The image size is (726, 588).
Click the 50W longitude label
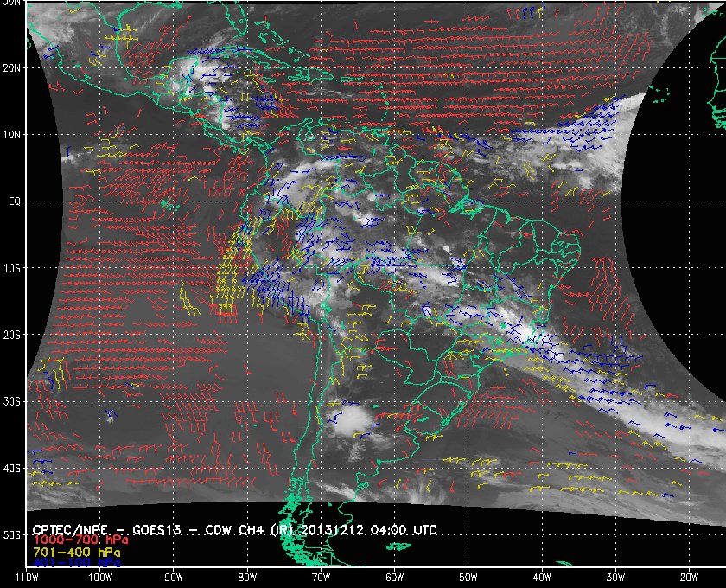[x=468, y=578]
